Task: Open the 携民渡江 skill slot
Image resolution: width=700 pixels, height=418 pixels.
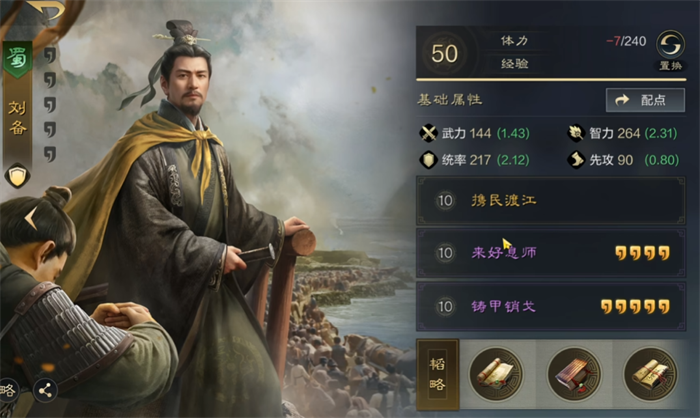Action: click(551, 201)
